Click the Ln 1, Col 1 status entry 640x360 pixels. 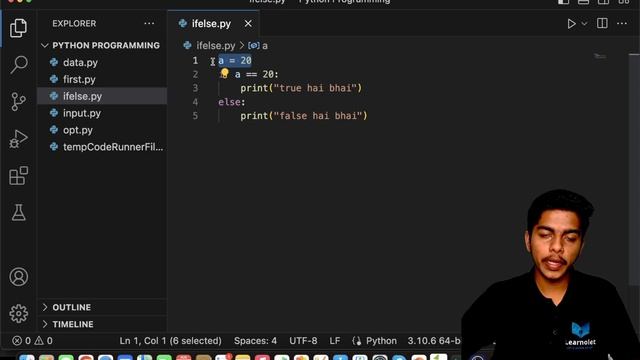coord(170,340)
